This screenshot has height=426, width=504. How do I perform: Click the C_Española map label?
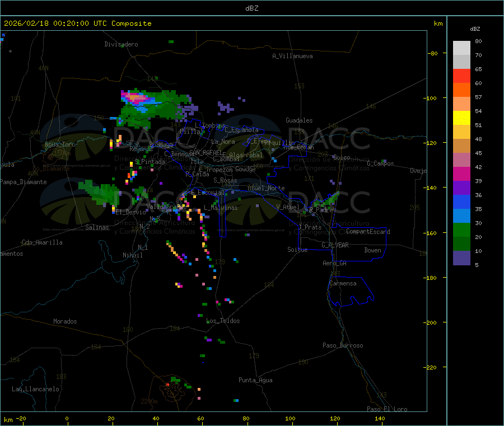[242, 130]
